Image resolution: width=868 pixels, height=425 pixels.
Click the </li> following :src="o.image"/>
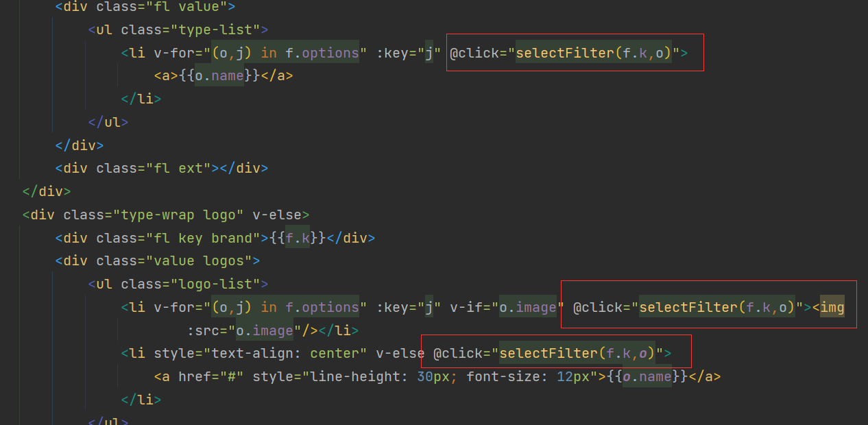[x=339, y=330]
